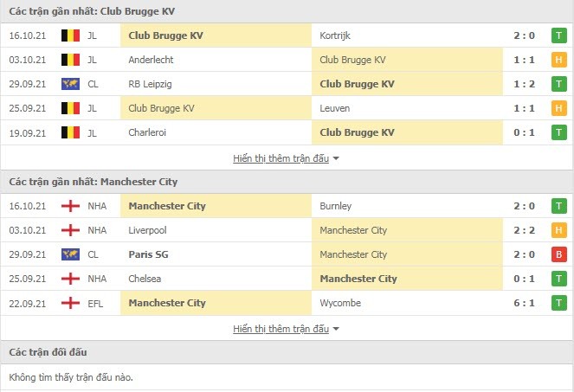Click Champions League flag icon for RB Leipzig match
Screen dimensions: 574x392
click(70, 84)
